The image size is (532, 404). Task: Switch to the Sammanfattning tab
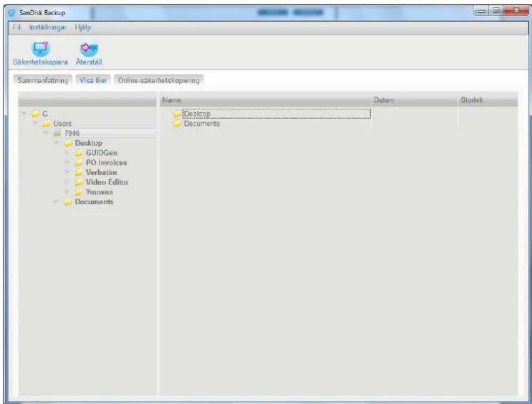(43, 80)
